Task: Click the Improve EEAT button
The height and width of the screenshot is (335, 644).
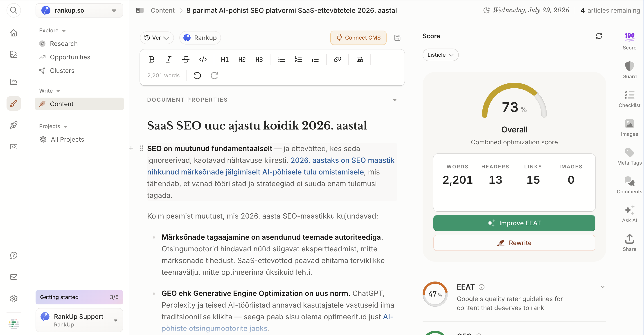Action: tap(514, 223)
